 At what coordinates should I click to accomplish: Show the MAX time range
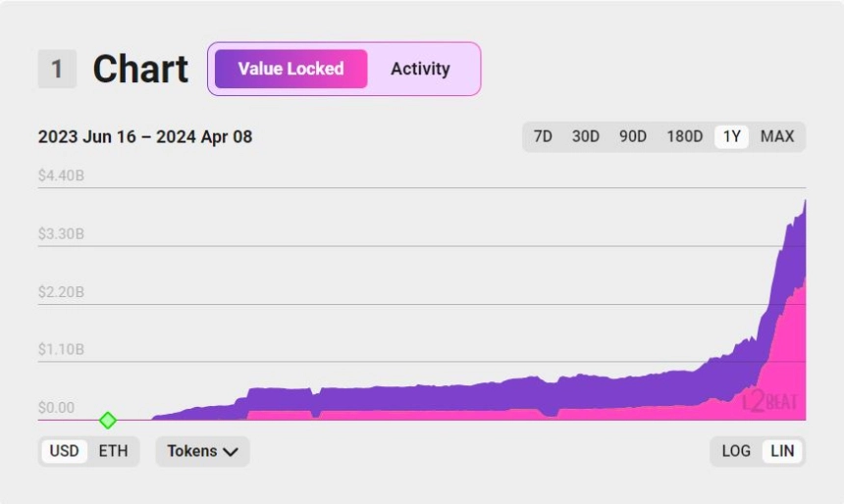(x=777, y=136)
